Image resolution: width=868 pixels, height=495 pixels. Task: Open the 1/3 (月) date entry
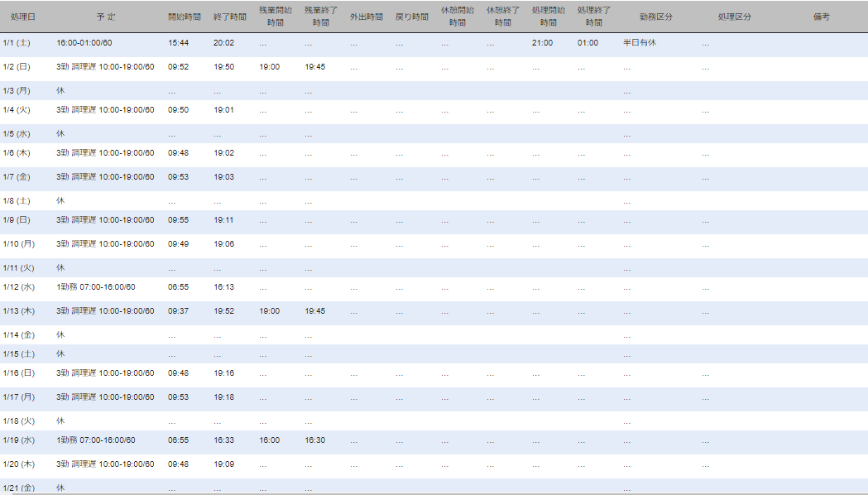17,91
